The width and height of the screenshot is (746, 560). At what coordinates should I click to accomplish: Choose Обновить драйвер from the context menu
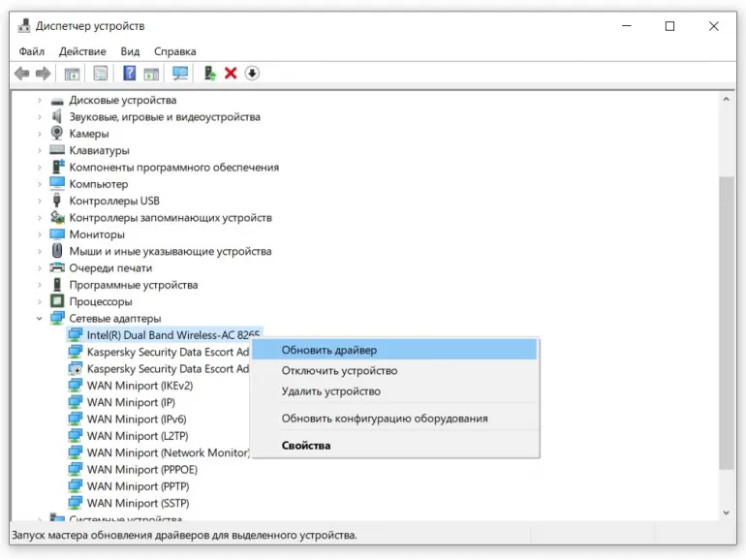329,350
